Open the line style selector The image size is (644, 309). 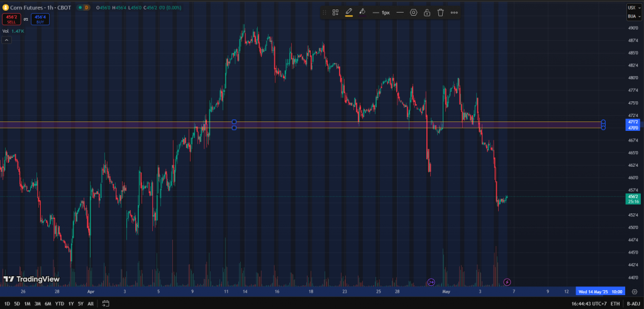(x=400, y=13)
